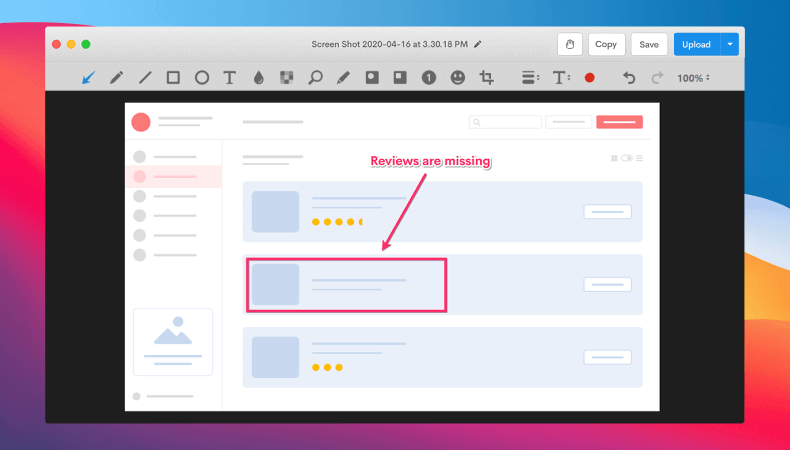Pick the Highlighter tool
This screenshot has width=790, height=451.
point(343,77)
